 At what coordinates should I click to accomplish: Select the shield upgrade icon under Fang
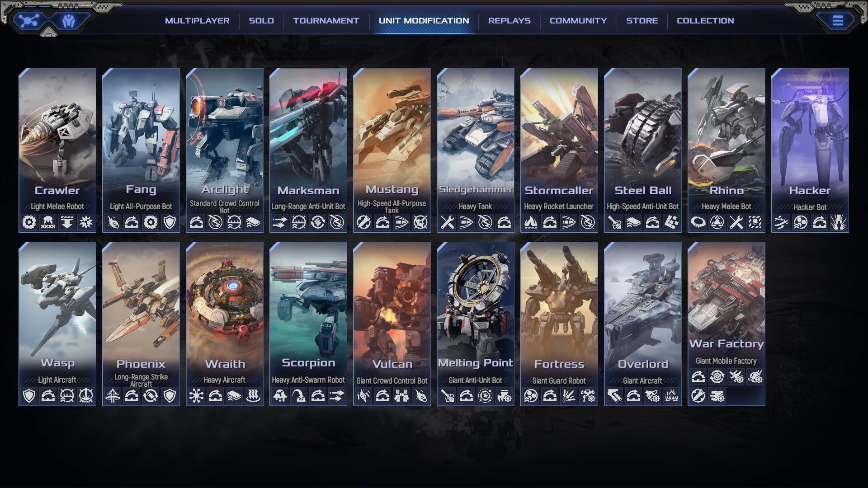(x=170, y=222)
